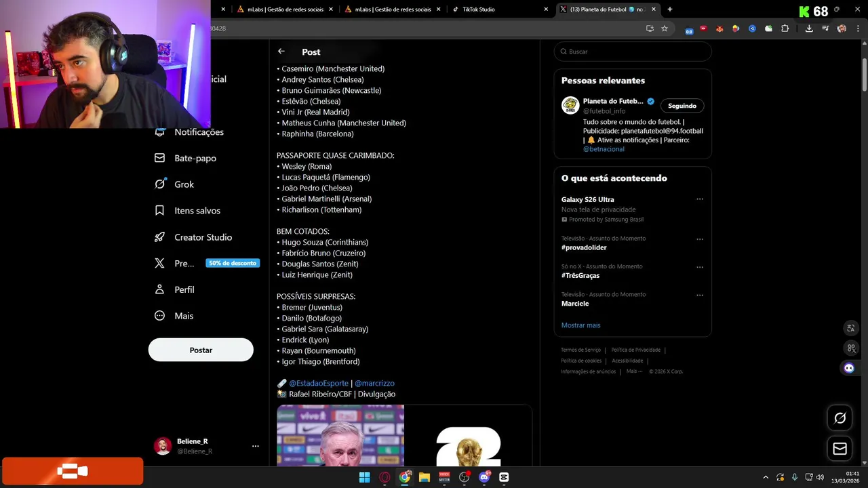Open more options for #TrêsGraças trend

point(700,267)
